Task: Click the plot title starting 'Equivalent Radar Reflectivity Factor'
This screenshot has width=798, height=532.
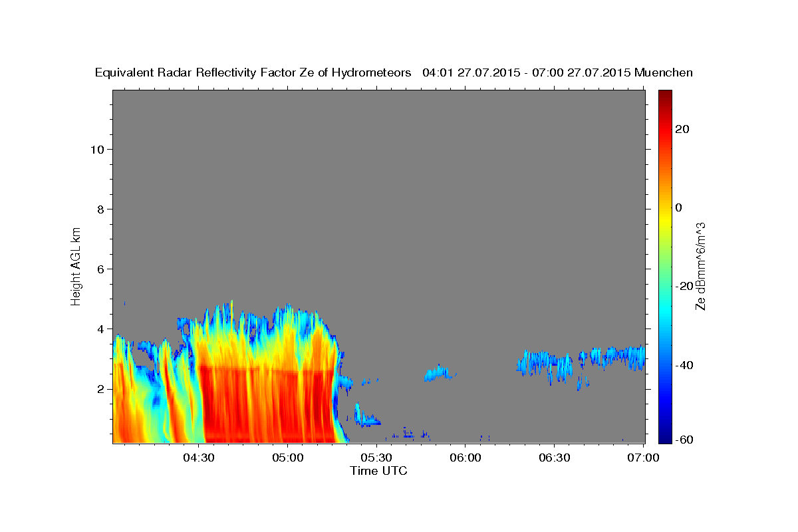Action: pos(394,72)
